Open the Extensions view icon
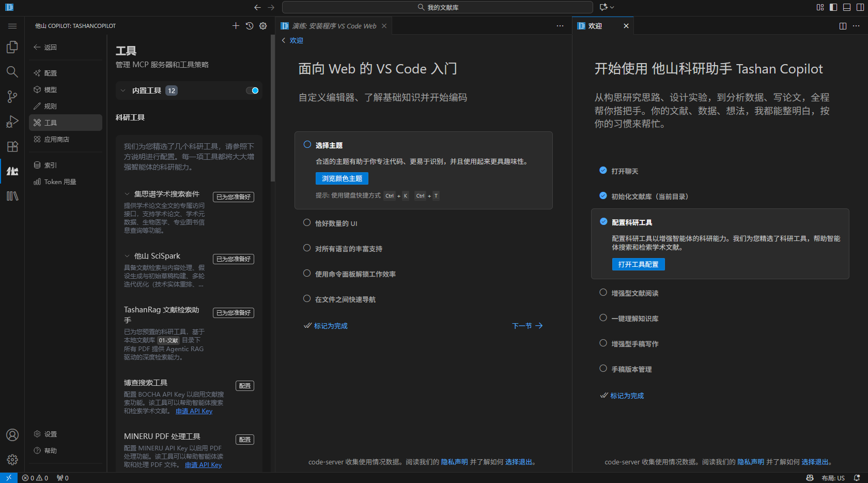This screenshot has height=483, width=868. [x=12, y=146]
